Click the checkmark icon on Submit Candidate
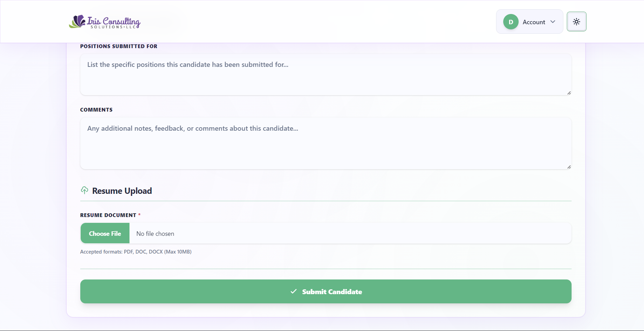Screen dimensions: 644x331 click(293, 291)
